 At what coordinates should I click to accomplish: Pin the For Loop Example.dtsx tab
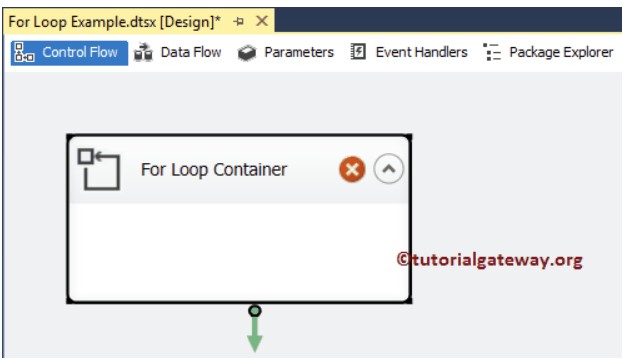tap(239, 21)
